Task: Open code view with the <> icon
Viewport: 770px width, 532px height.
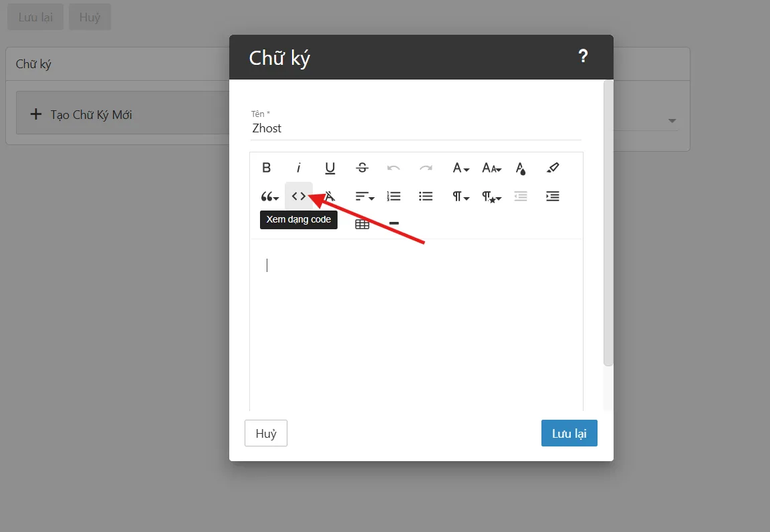Action: [299, 196]
